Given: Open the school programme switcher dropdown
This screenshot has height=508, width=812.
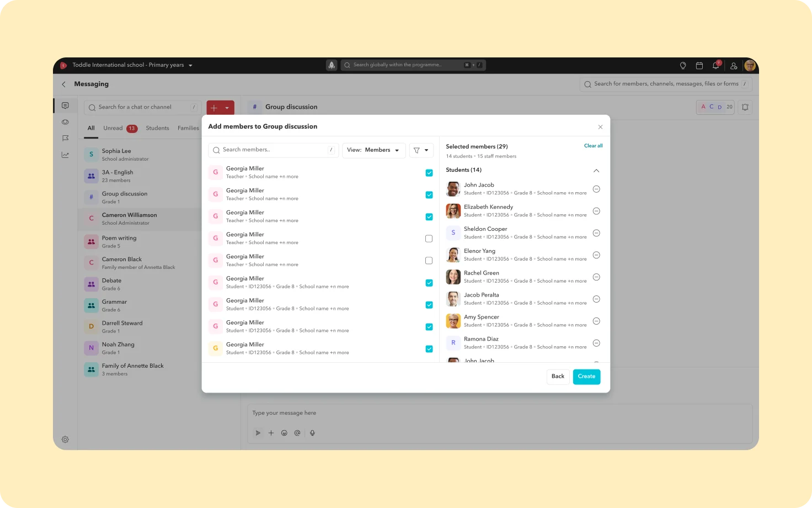Looking at the screenshot, I should coord(132,65).
